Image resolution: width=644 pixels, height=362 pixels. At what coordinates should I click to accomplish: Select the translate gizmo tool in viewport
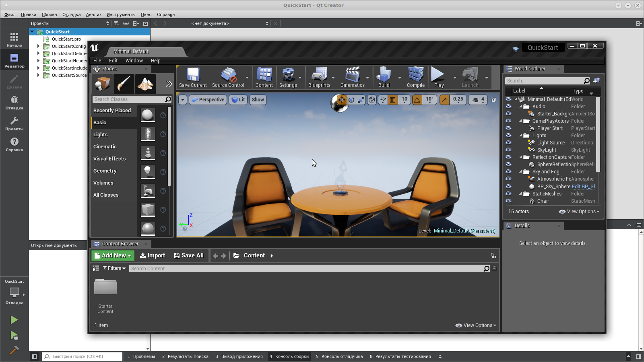(x=342, y=99)
